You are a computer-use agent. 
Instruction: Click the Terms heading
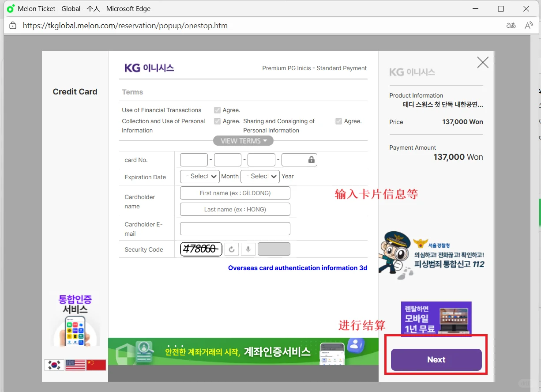click(x=132, y=92)
